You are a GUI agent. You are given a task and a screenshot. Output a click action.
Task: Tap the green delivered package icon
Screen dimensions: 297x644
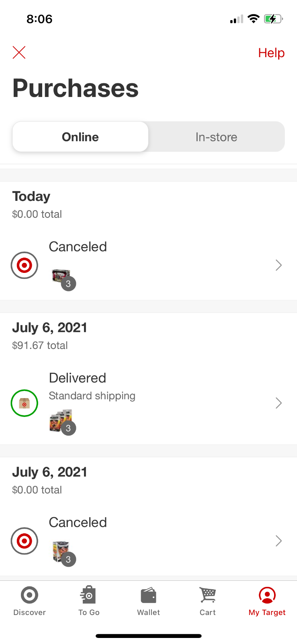point(25,403)
